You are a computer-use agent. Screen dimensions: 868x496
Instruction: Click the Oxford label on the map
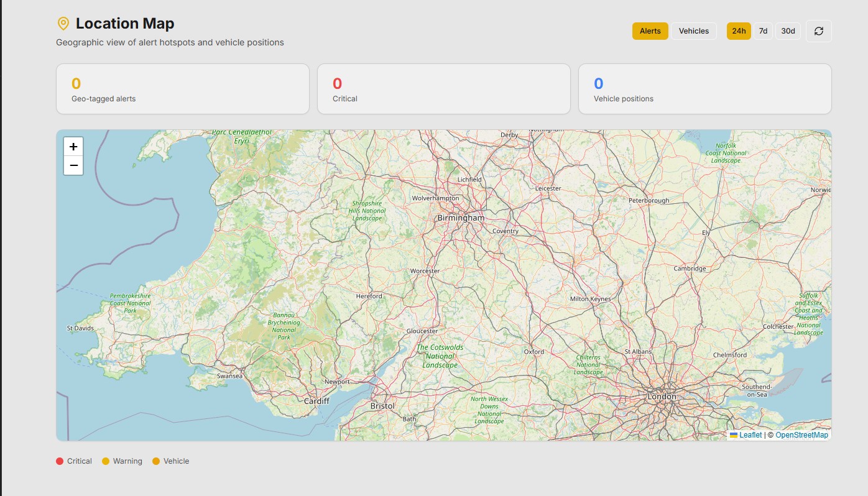point(534,352)
